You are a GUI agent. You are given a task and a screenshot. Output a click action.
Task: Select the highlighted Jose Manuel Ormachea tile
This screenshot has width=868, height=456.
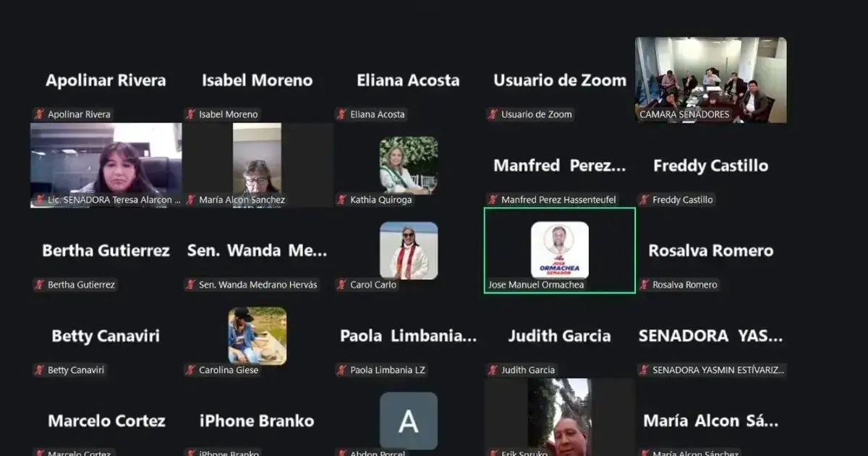[x=558, y=251]
